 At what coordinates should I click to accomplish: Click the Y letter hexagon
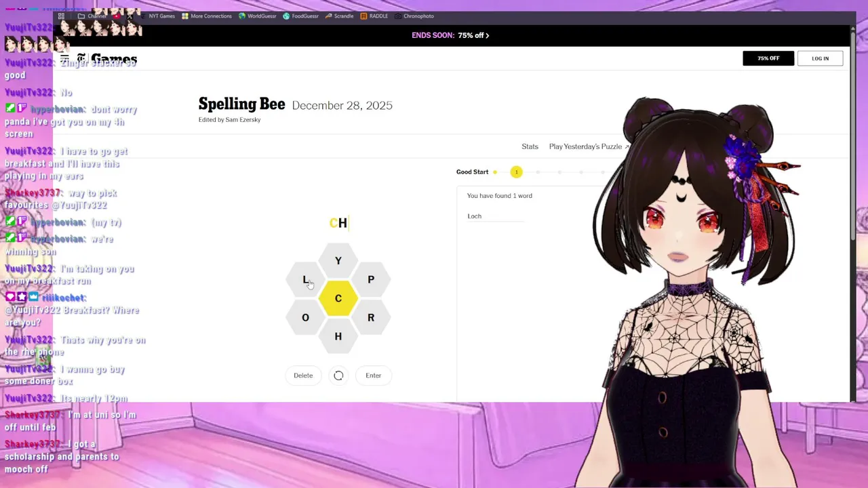pyautogui.click(x=338, y=260)
